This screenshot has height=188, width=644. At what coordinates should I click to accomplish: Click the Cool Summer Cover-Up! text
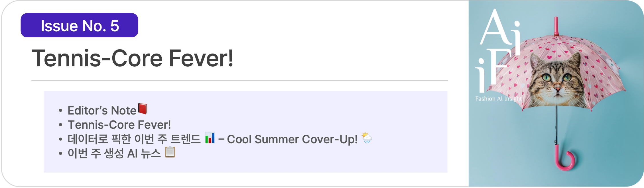(292, 139)
